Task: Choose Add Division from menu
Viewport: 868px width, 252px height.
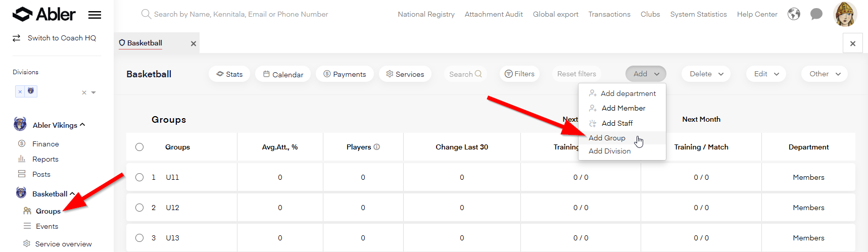Action: [622, 151]
